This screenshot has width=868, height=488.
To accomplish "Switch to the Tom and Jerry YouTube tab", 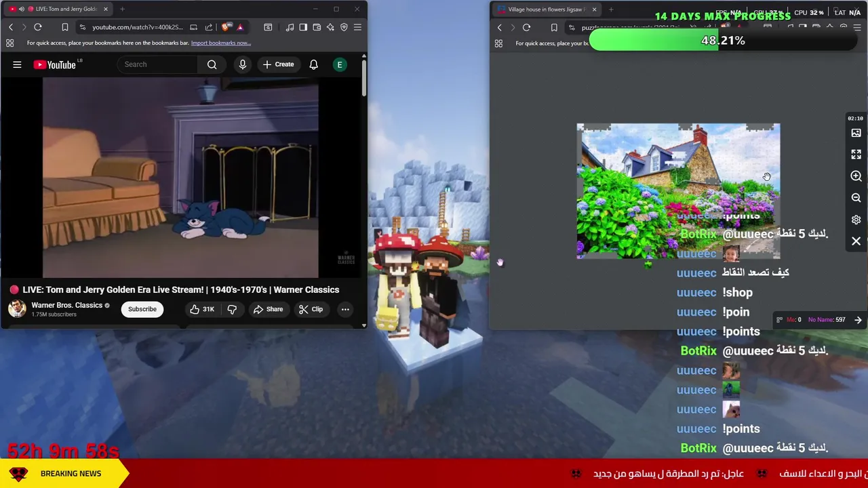I will point(57,9).
